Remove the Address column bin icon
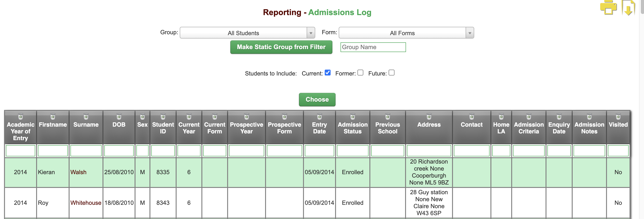The width and height of the screenshot is (644, 219). click(429, 116)
